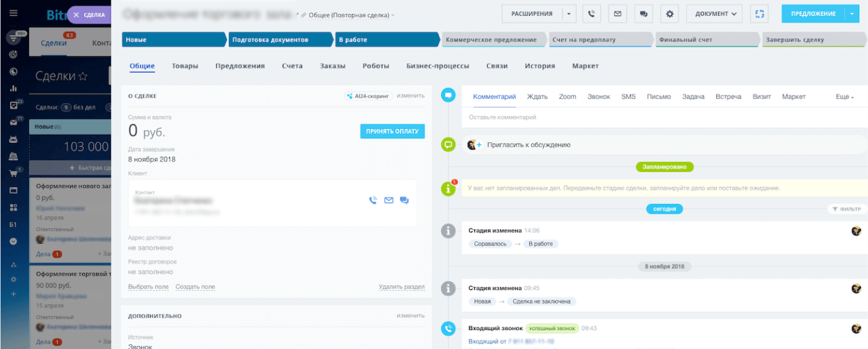The height and width of the screenshot is (349, 868).
Task: Message the client using contact chat icon
Action: click(x=405, y=200)
